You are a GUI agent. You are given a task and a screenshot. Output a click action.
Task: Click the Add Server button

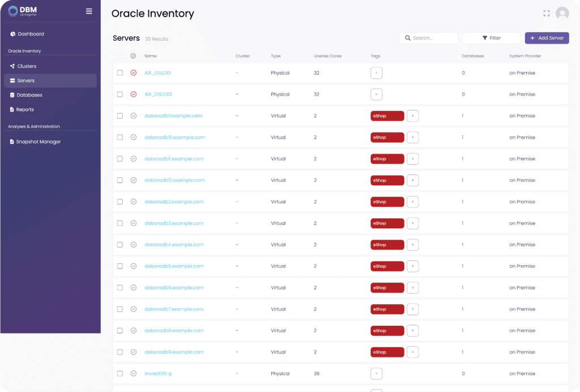click(x=547, y=38)
